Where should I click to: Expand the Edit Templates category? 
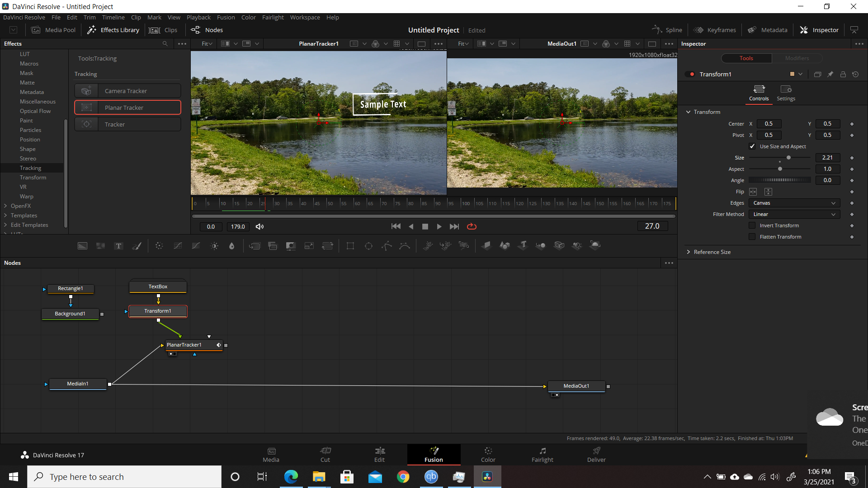pyautogui.click(x=5, y=225)
